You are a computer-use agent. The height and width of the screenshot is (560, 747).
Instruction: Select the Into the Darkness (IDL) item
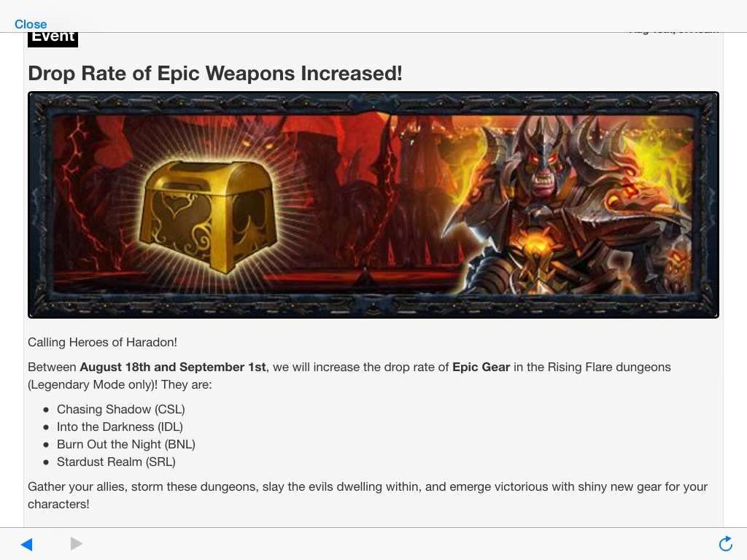coord(120,427)
